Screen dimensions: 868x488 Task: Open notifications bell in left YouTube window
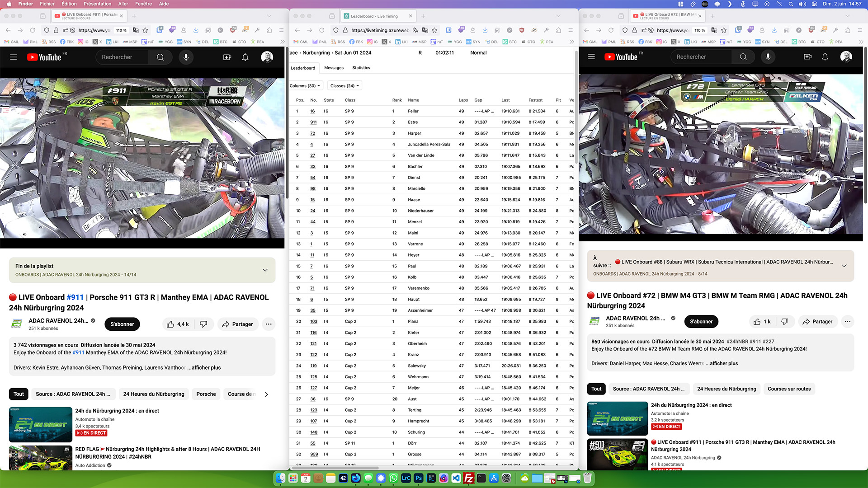pyautogui.click(x=245, y=57)
